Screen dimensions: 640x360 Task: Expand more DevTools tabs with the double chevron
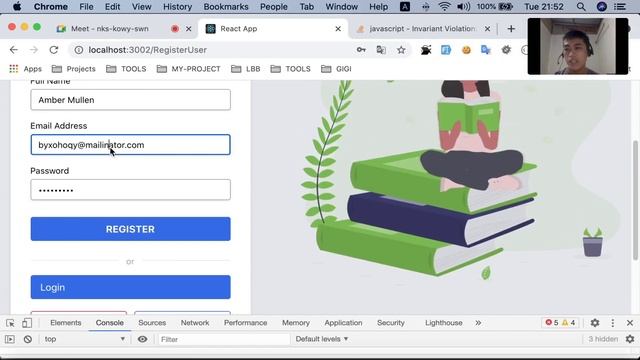[478, 323]
